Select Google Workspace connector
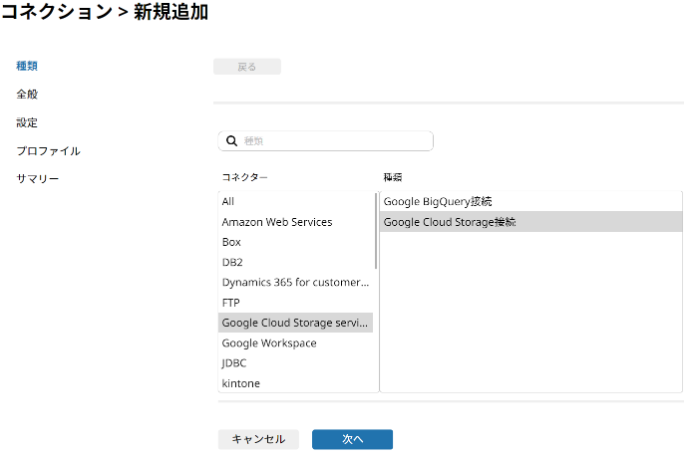The width and height of the screenshot is (684, 458). coord(295,343)
